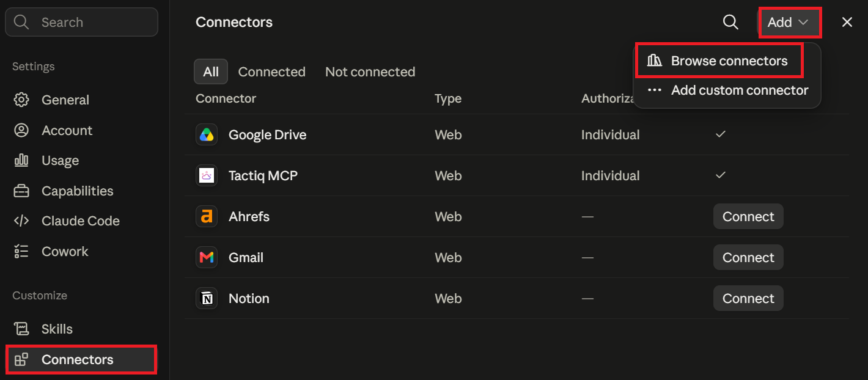This screenshot has height=380, width=868.
Task: Click the Notion row name
Action: [x=249, y=298]
